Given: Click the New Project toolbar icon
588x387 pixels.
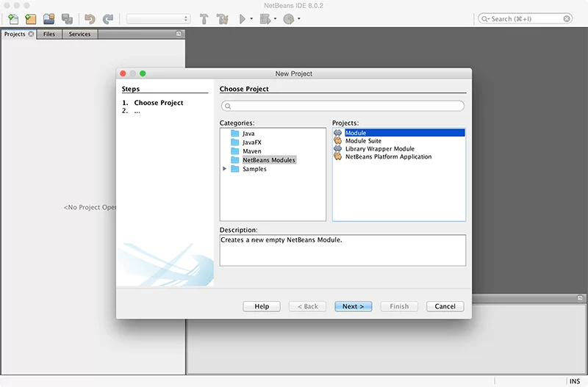Looking at the screenshot, I should [30, 19].
